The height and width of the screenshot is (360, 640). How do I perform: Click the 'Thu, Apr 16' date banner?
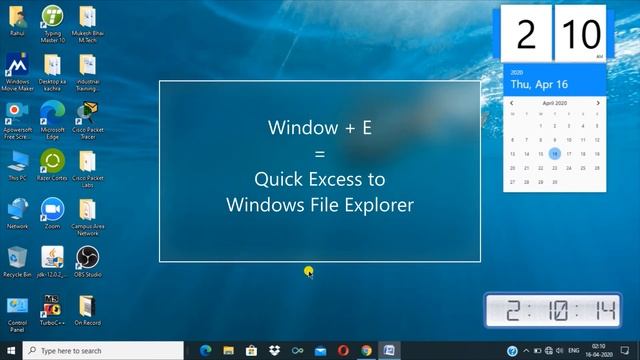[x=539, y=84]
